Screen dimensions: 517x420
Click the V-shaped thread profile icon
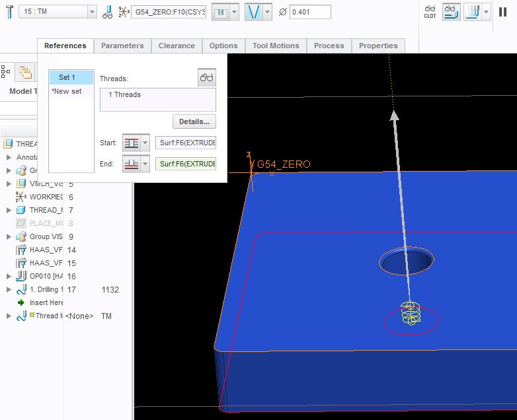pyautogui.click(x=254, y=12)
